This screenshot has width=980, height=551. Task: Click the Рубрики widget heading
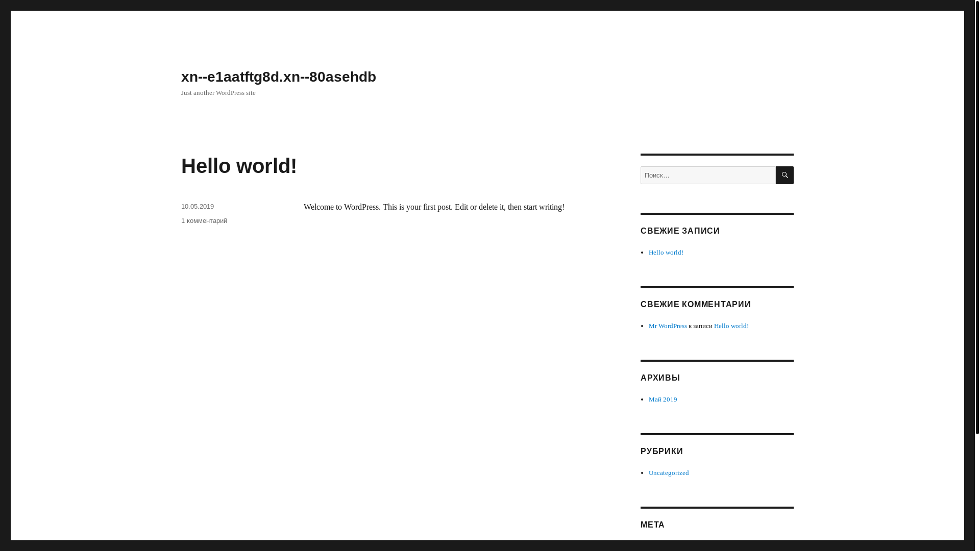[x=662, y=452]
